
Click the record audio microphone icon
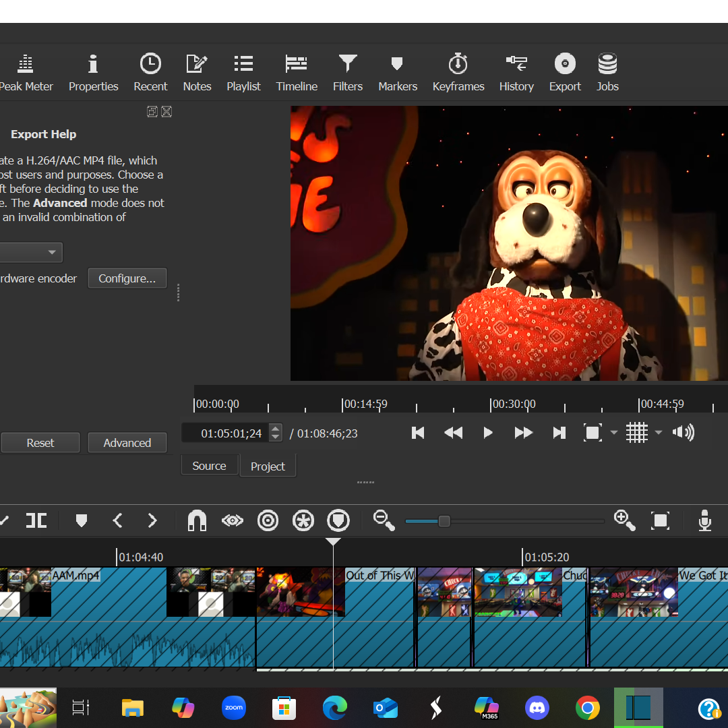704,520
